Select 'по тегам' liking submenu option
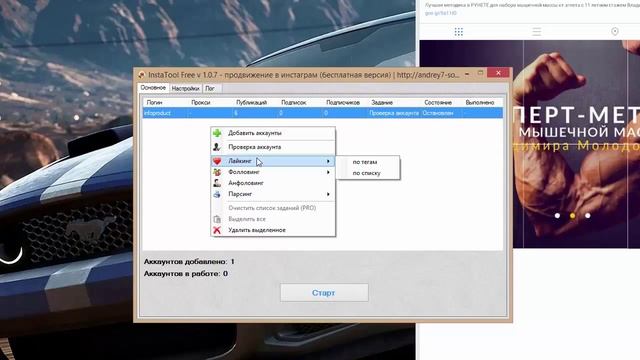640x360 pixels. [368, 162]
